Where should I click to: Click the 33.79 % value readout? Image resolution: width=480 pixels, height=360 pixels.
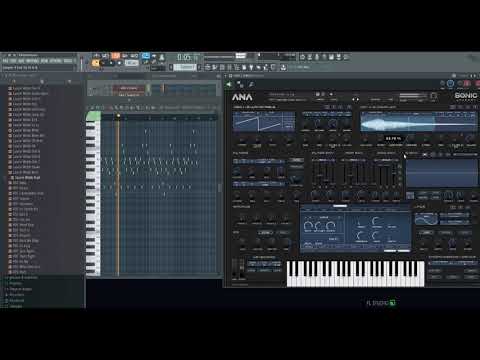pyautogui.click(x=393, y=138)
